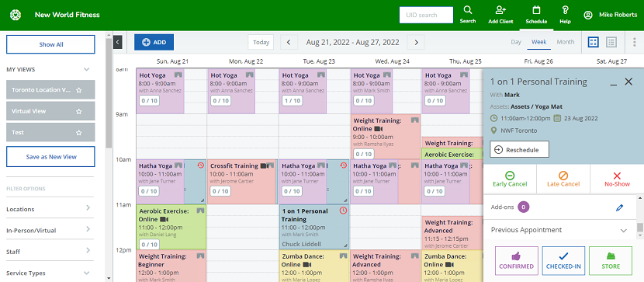The height and width of the screenshot is (282, 644).
Task: Click the room icon on Wednesday Hot Yoga
Action: [x=387, y=75]
